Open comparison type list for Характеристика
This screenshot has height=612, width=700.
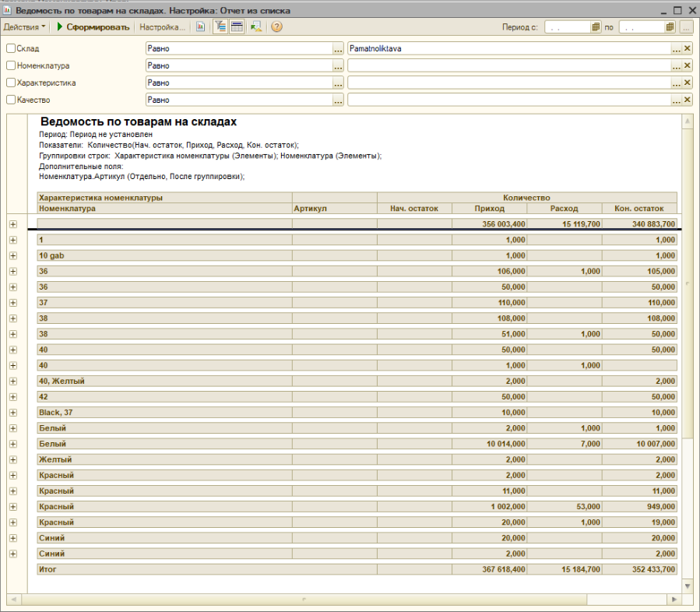(339, 83)
